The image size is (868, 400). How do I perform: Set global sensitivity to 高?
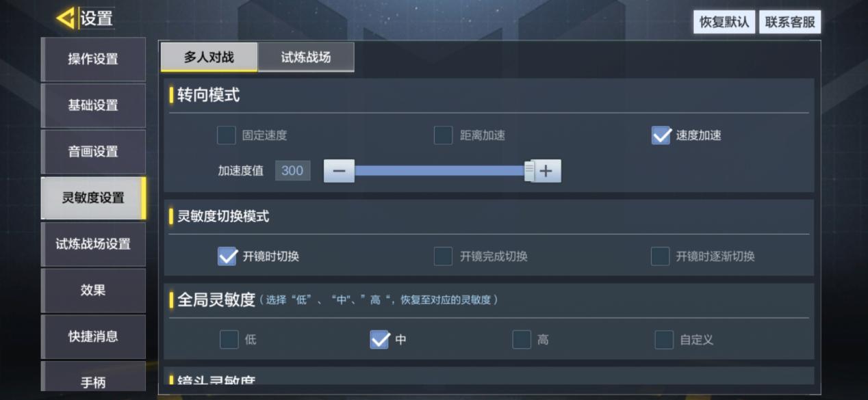(x=522, y=340)
